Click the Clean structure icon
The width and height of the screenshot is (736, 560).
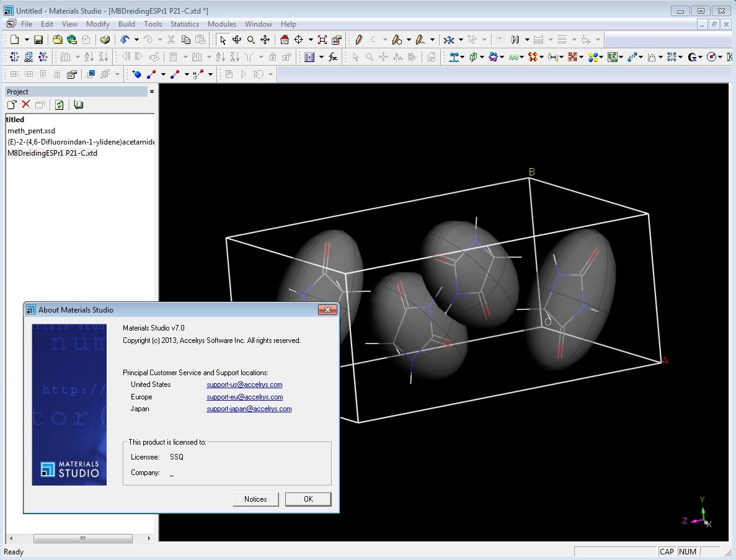pos(449,40)
